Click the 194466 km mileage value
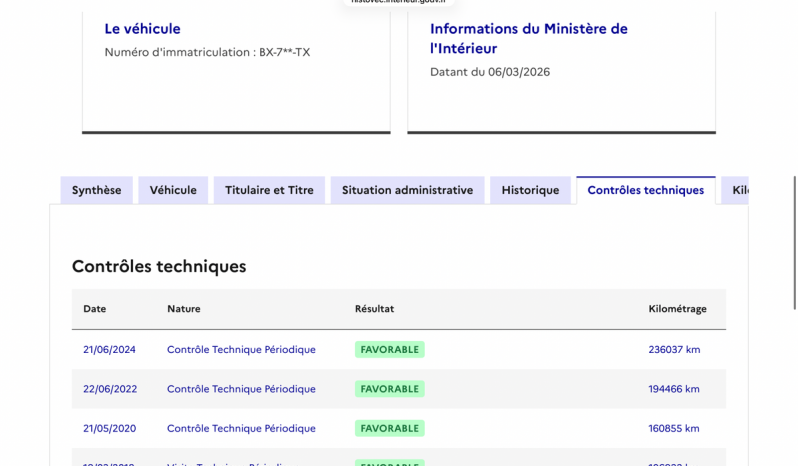The width and height of the screenshot is (798, 466). point(674,389)
